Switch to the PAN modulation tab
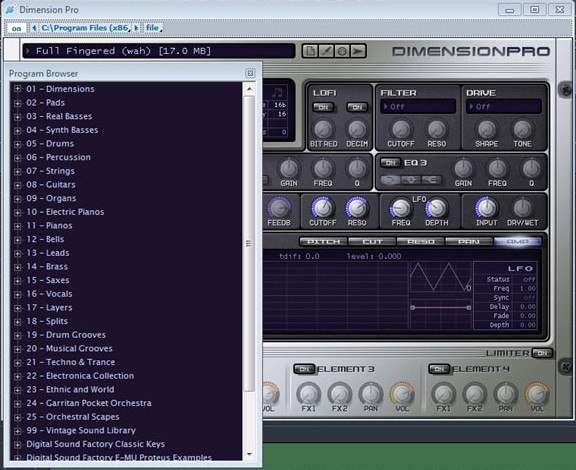This screenshot has height=470, width=576. coord(469,241)
